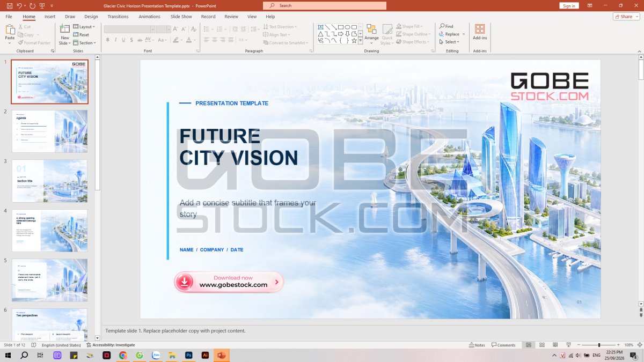Select the Text Box shape in gallery
This screenshot has height=362, width=644.
(x=320, y=27)
